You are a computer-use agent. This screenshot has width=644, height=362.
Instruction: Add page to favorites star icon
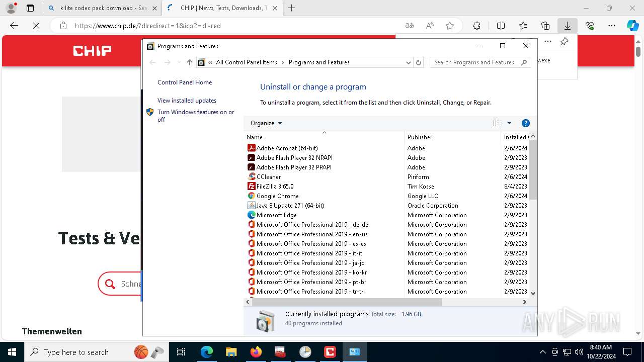(450, 26)
